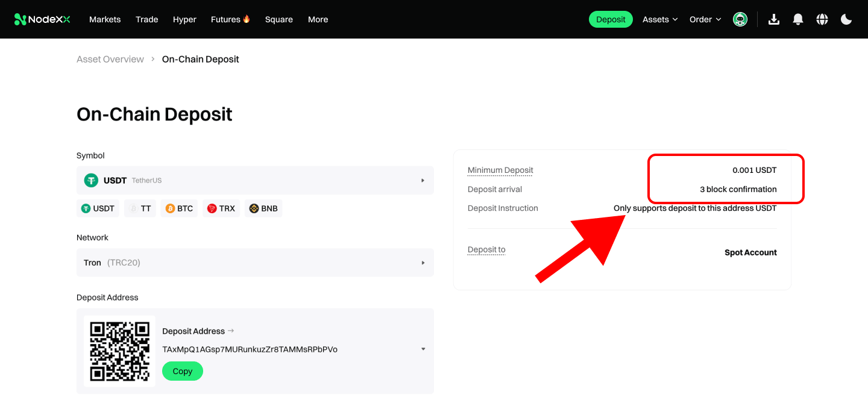The width and height of the screenshot is (868, 412).
Task: Open the Markets menu
Action: [105, 19]
